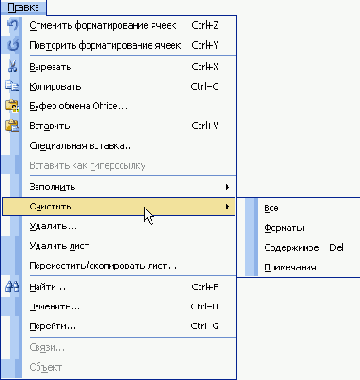Select Специальная вставка menu item
360x380 pixels.
[80, 146]
